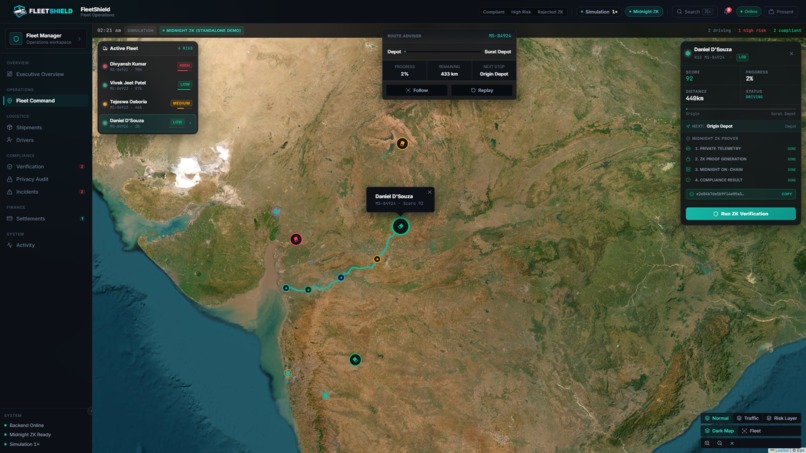This screenshot has width=806, height=453.
Task: Click Private Telemetry step icon
Action: [x=688, y=149]
